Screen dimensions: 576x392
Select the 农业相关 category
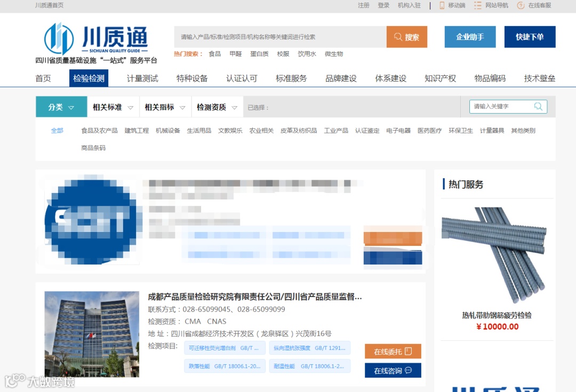tap(261, 131)
